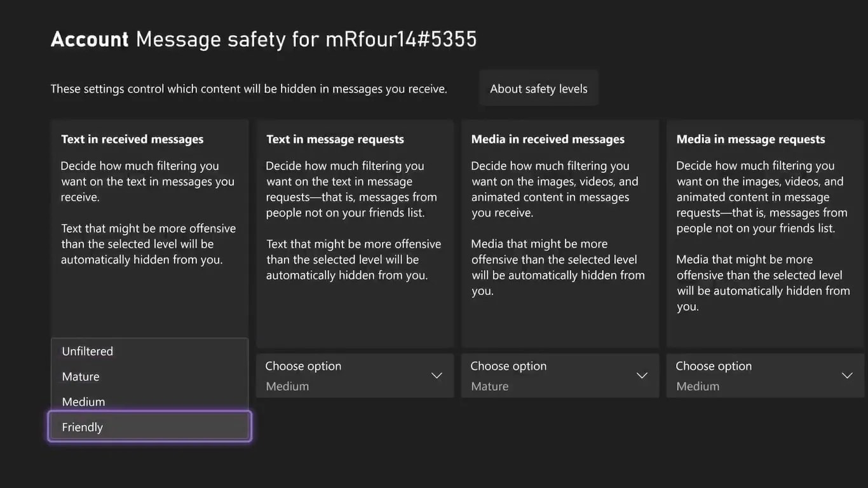This screenshot has width=868, height=488.
Task: Expand the chevron on Media in received messages
Action: pyautogui.click(x=642, y=375)
